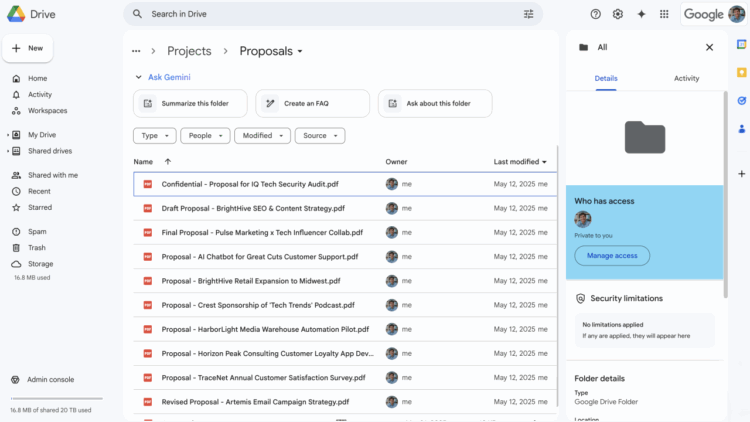Image resolution: width=750 pixels, height=422 pixels.
Task: Click owner avatar on AI Chatbot proposal row
Action: click(x=392, y=256)
